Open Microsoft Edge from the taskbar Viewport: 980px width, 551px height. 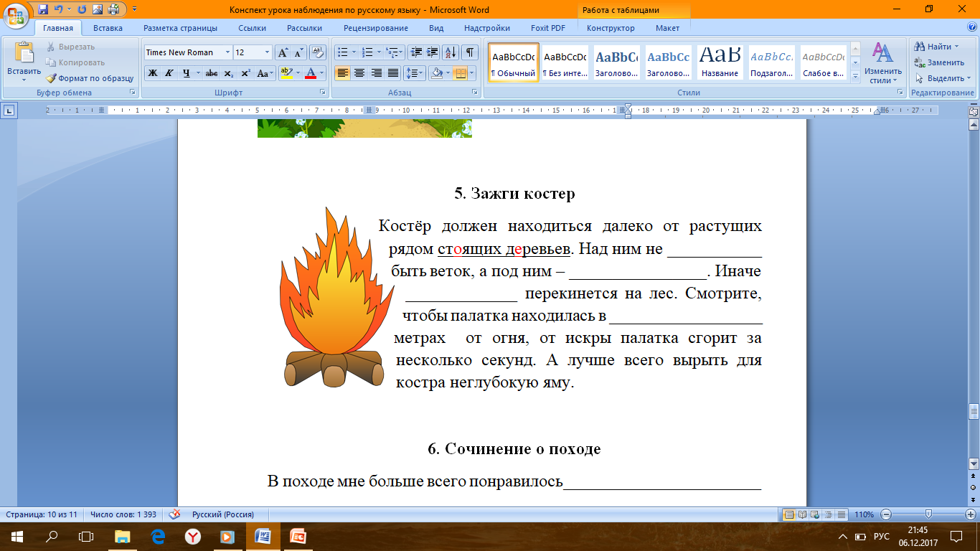[x=158, y=536]
